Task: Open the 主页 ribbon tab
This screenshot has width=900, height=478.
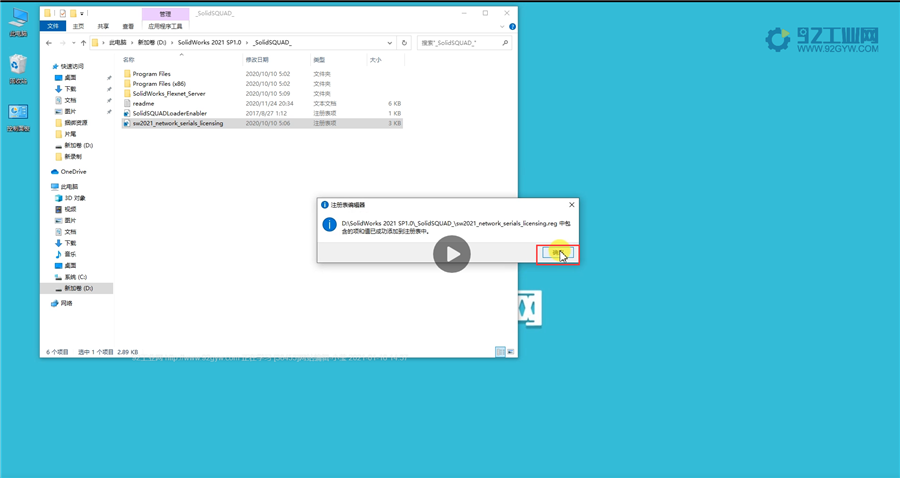Action: [79, 26]
